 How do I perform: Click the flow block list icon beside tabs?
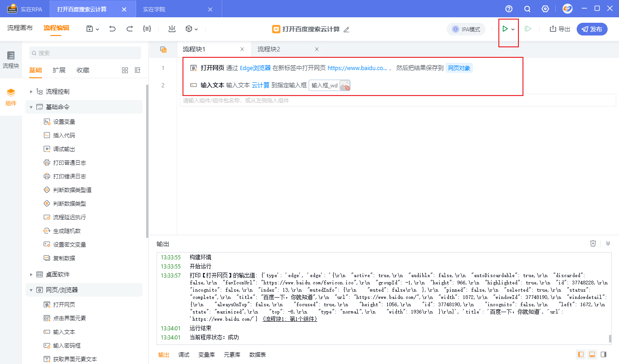(163, 50)
